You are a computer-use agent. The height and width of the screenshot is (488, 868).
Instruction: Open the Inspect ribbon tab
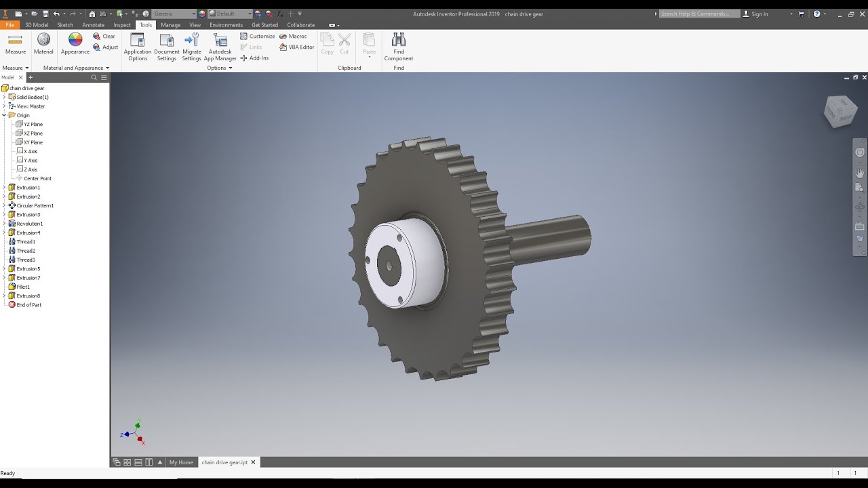[x=122, y=25]
